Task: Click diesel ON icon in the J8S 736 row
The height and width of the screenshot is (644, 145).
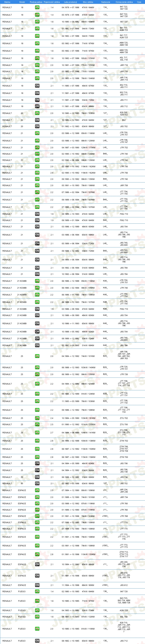Action: (x=37, y=477)
